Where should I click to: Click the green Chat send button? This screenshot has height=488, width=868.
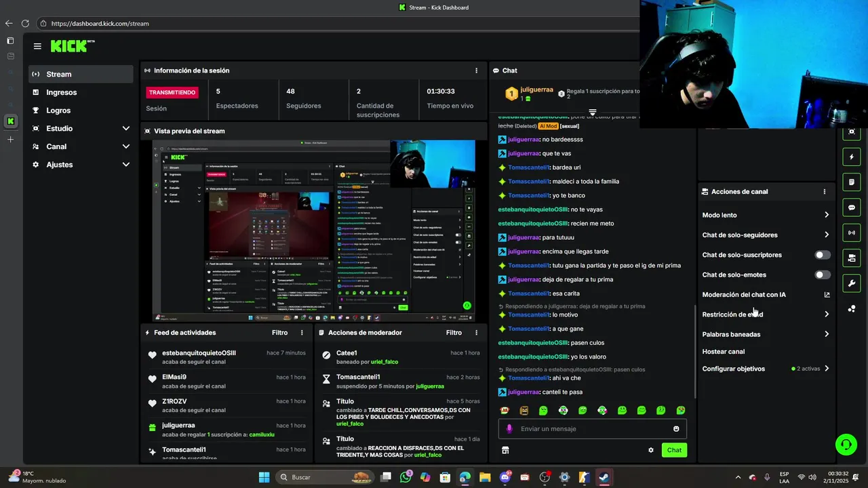pos(674,450)
